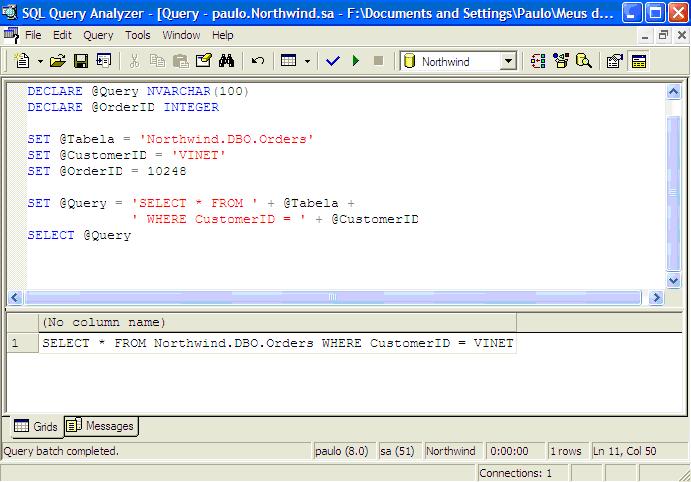This screenshot has height=482, width=691.
Task: Click the Find binoculars icon
Action: click(226, 61)
